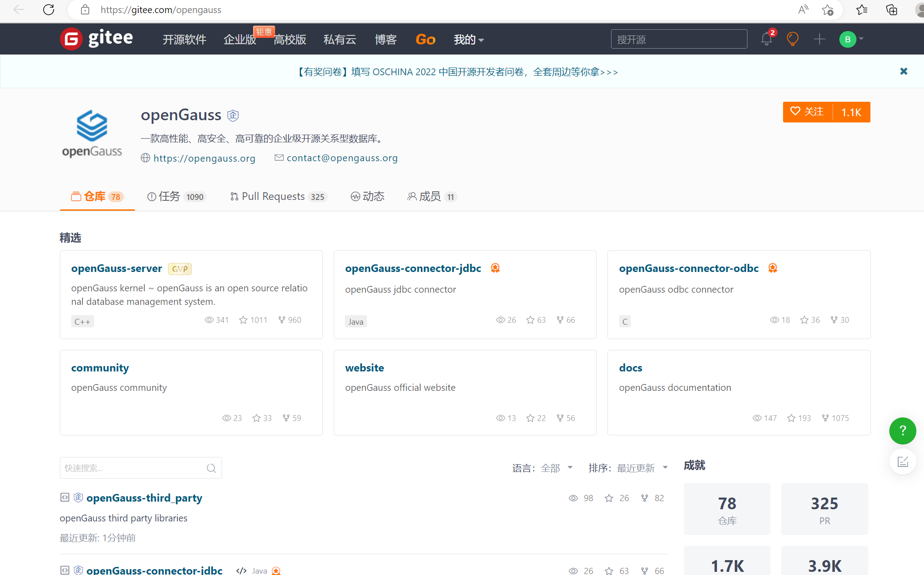Click the enterprise verified badge beside openGauss
The height and width of the screenshot is (575, 924).
point(233,116)
